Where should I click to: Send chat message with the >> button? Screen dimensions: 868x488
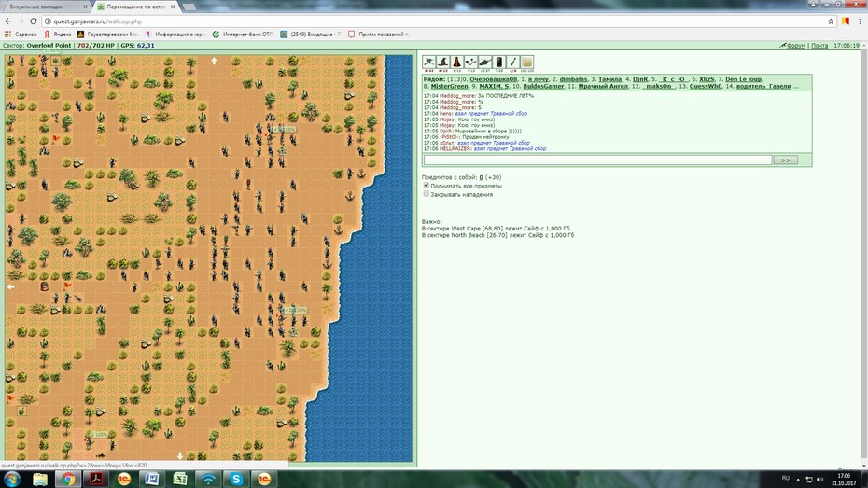pyautogui.click(x=785, y=160)
